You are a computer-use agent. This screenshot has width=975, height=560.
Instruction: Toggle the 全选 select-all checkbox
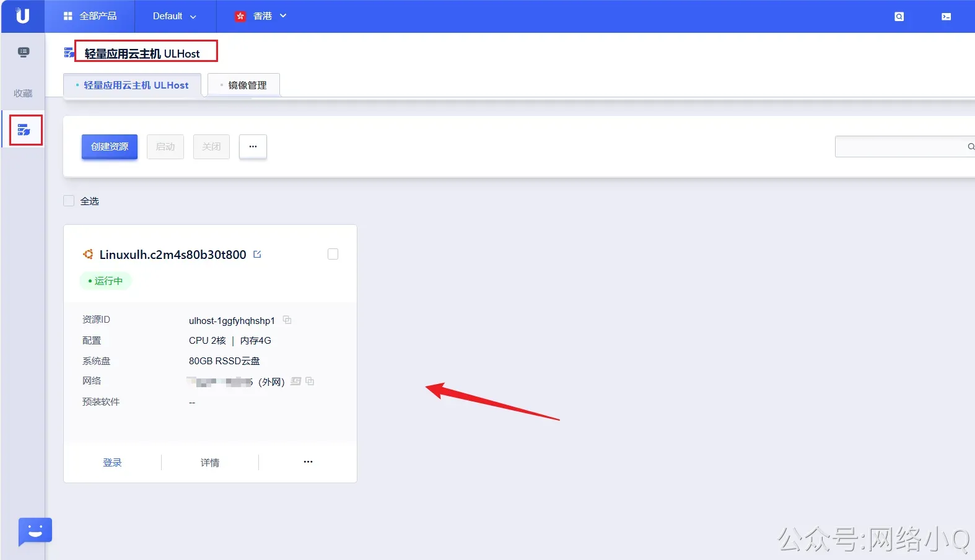pos(69,201)
